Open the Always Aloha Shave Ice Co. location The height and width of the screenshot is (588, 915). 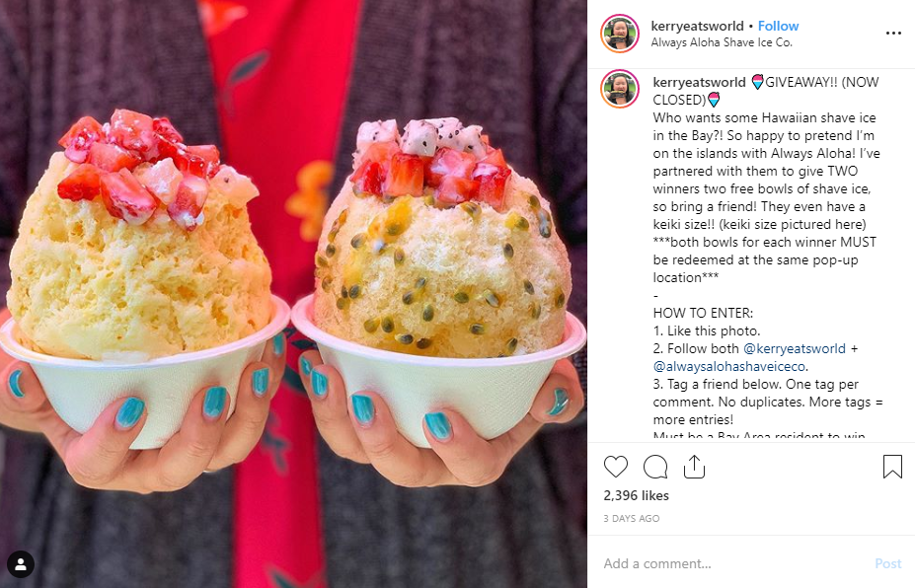coord(722,42)
